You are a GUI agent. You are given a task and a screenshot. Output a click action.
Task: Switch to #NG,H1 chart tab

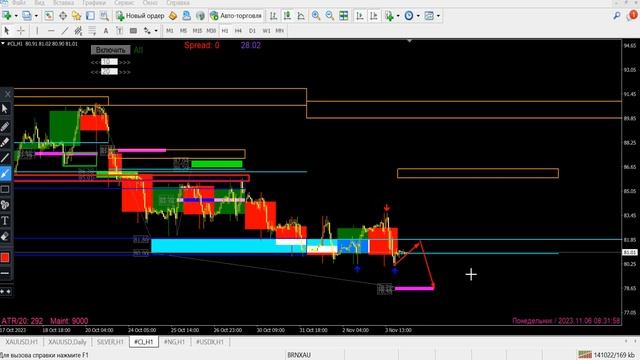click(174, 342)
